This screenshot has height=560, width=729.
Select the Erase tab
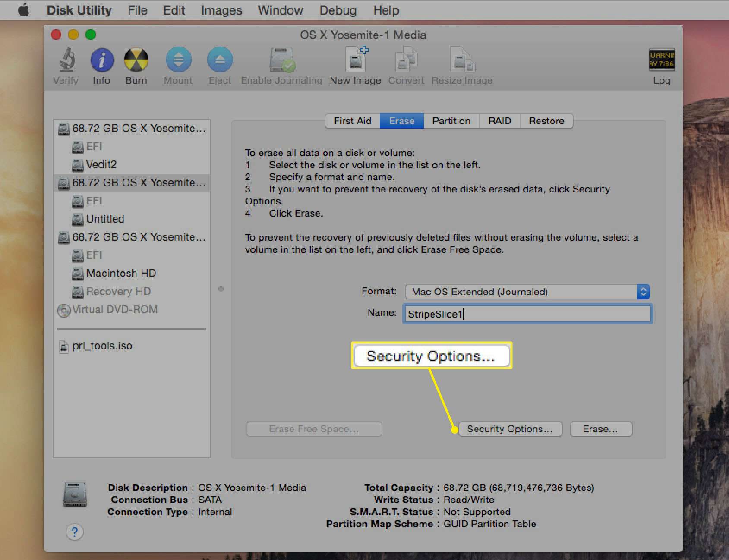point(402,121)
